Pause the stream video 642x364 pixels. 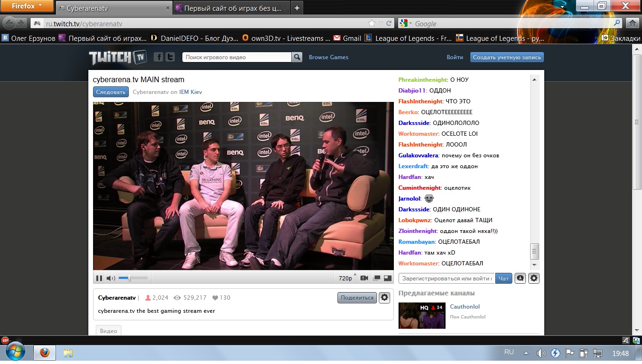pos(99,278)
